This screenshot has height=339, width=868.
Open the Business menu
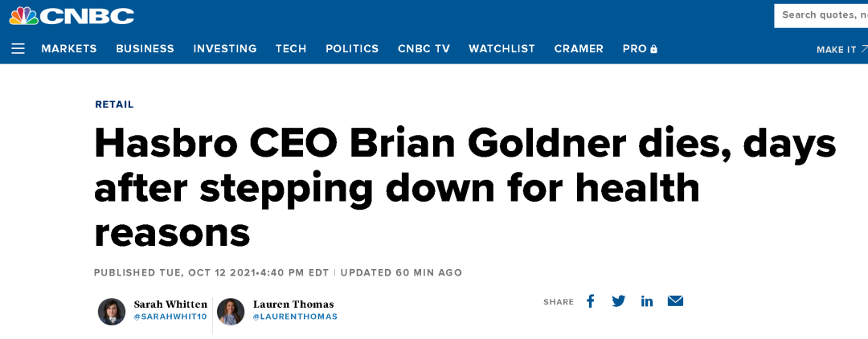[x=145, y=49]
